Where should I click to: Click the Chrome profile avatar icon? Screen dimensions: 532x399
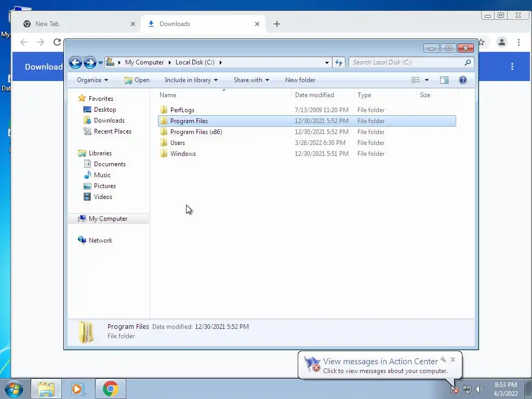pyautogui.click(x=502, y=42)
